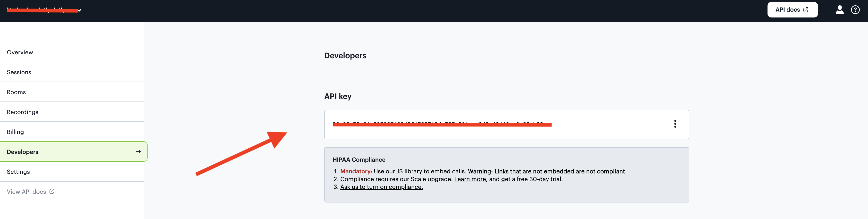Open the Sessions sidebar item
Screen dimensions: 868x219
pos(72,72)
